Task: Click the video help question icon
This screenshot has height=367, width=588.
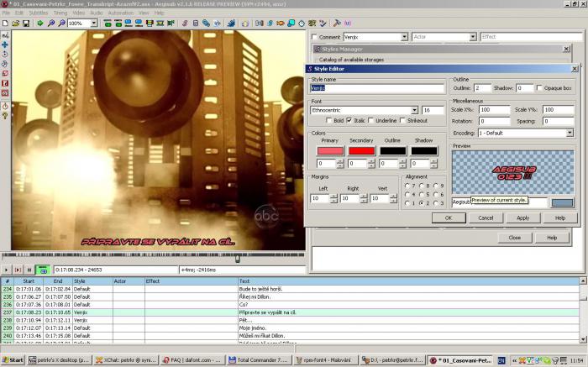Action: click(x=5, y=116)
